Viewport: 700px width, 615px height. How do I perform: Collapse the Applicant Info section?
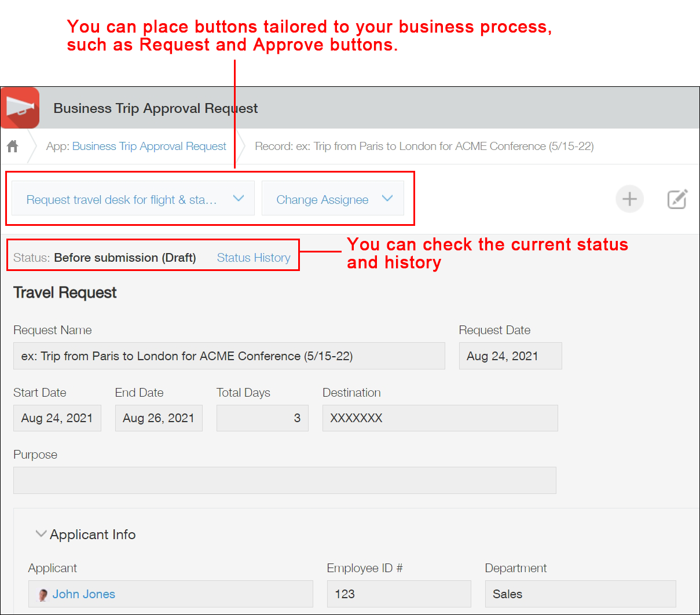pos(41,533)
